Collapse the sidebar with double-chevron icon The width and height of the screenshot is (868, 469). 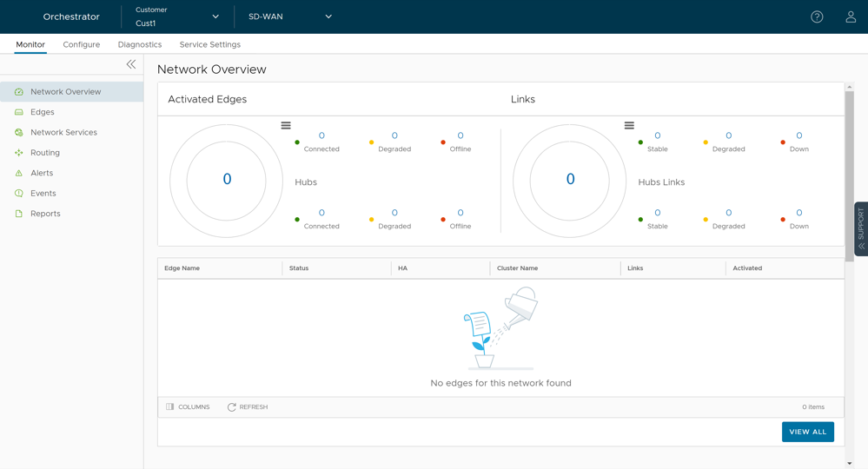point(131,64)
